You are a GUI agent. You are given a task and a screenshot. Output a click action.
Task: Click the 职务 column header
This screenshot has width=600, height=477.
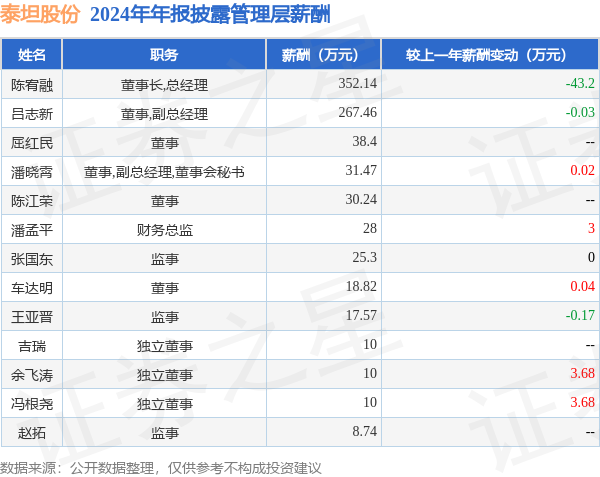(164, 55)
